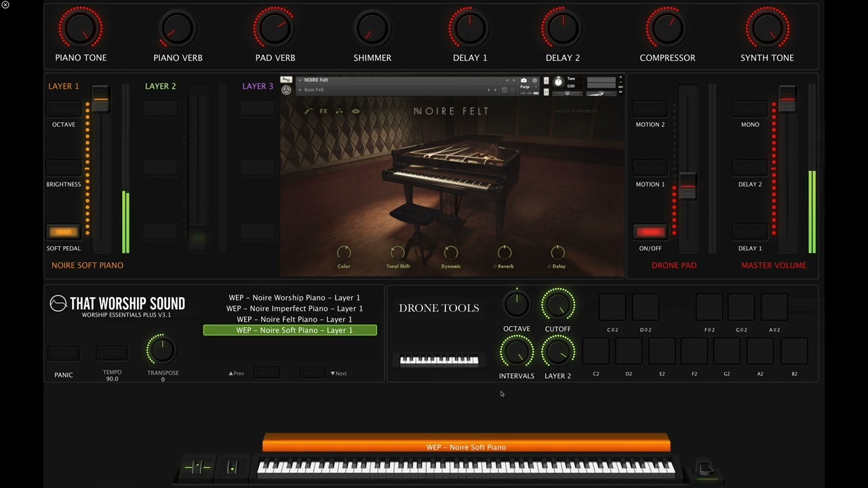Screen dimensions: 868x488
Task: Open the instrument info icon in Kontakt header
Action: point(534,80)
